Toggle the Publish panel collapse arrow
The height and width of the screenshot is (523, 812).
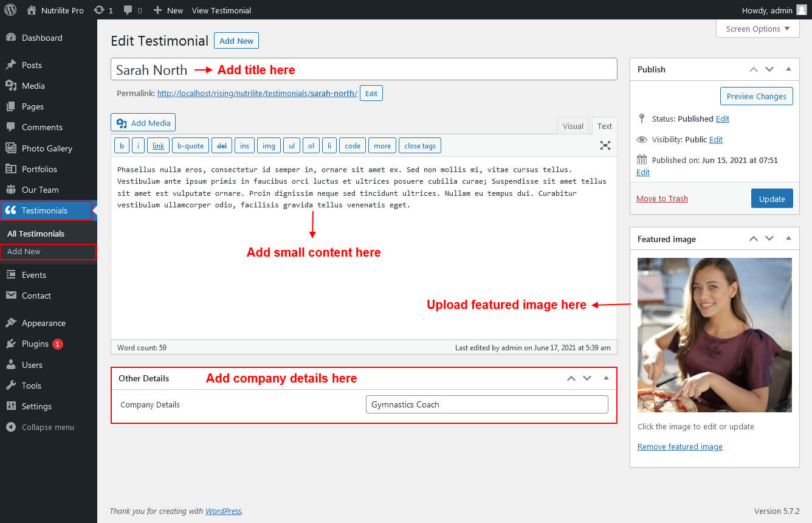(788, 69)
